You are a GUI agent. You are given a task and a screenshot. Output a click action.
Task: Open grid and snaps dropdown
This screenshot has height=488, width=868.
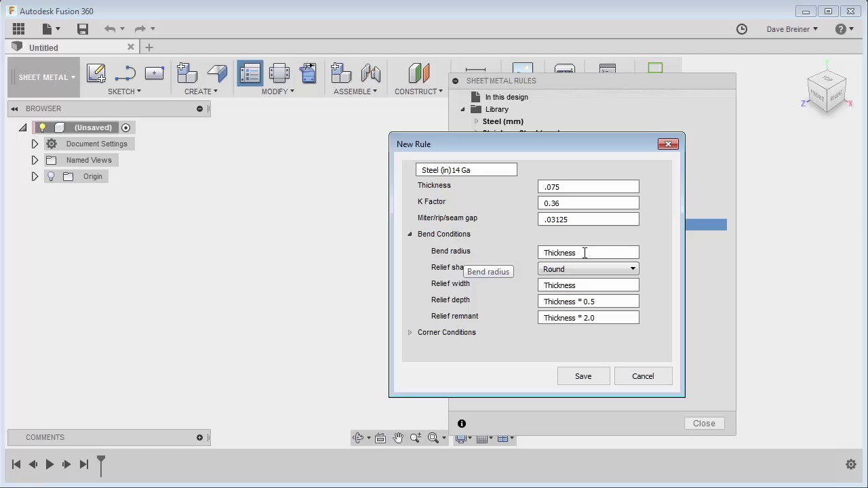tap(485, 439)
